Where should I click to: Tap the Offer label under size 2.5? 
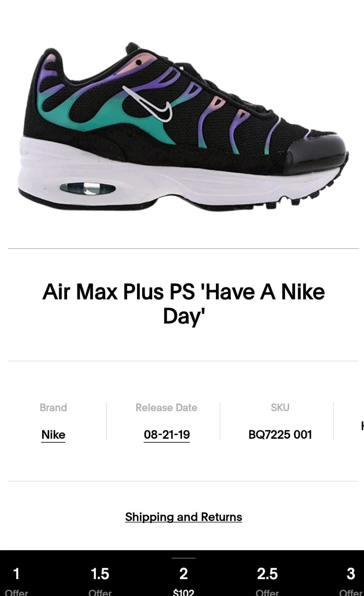coord(267,592)
